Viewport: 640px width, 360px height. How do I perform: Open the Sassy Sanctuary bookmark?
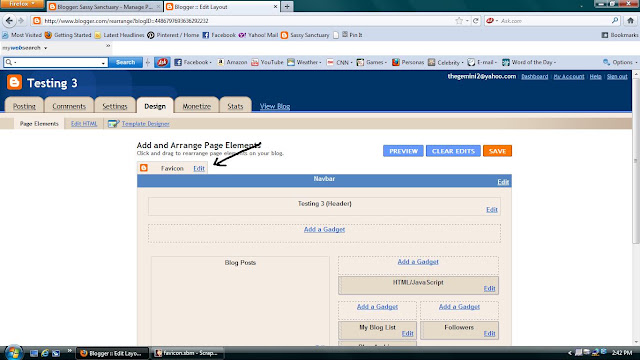(305, 35)
